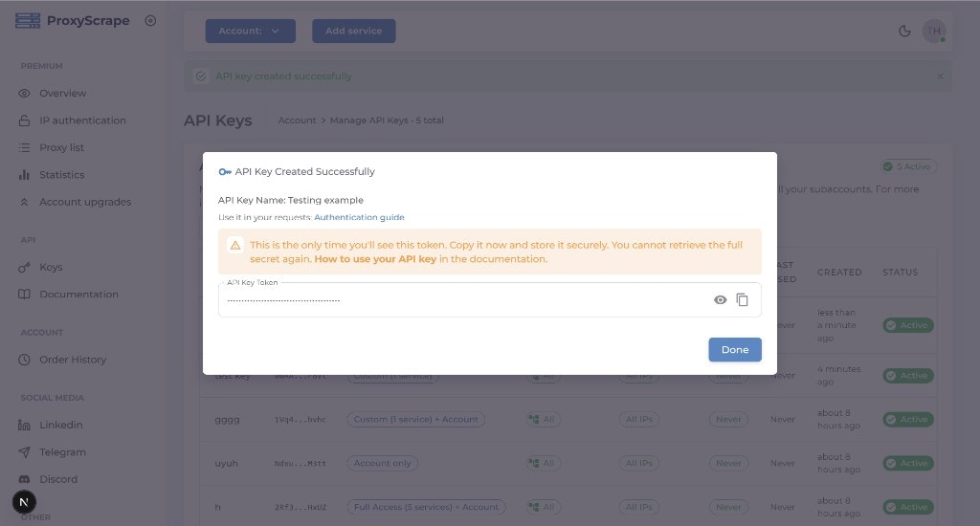Copy the API key token to clipboard
This screenshot has width=980, height=526.
(x=742, y=300)
